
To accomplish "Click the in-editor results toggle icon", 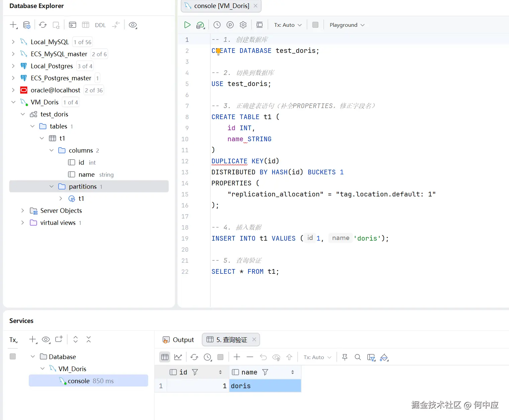I will [x=260, y=25].
